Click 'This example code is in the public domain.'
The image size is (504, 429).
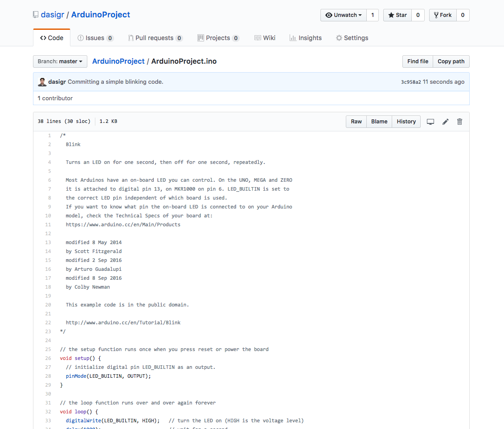[x=127, y=305]
